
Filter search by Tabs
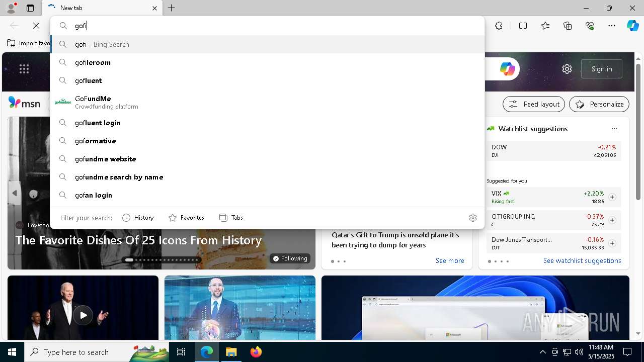click(231, 218)
